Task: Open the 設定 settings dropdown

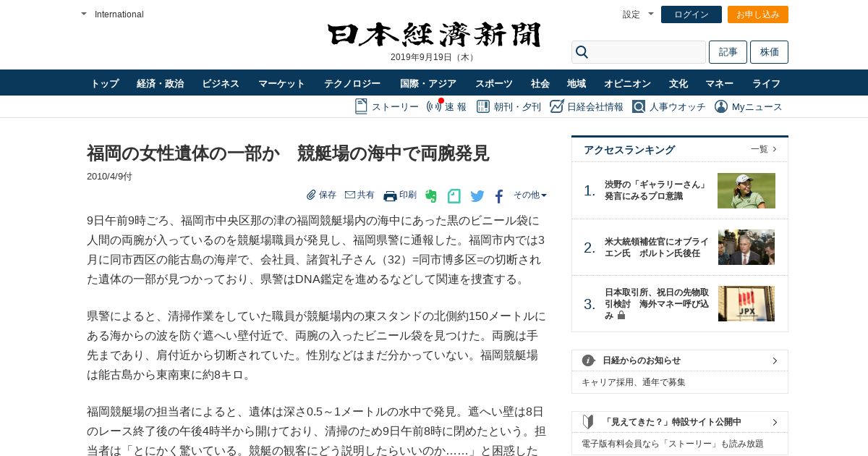Action: 638,14
